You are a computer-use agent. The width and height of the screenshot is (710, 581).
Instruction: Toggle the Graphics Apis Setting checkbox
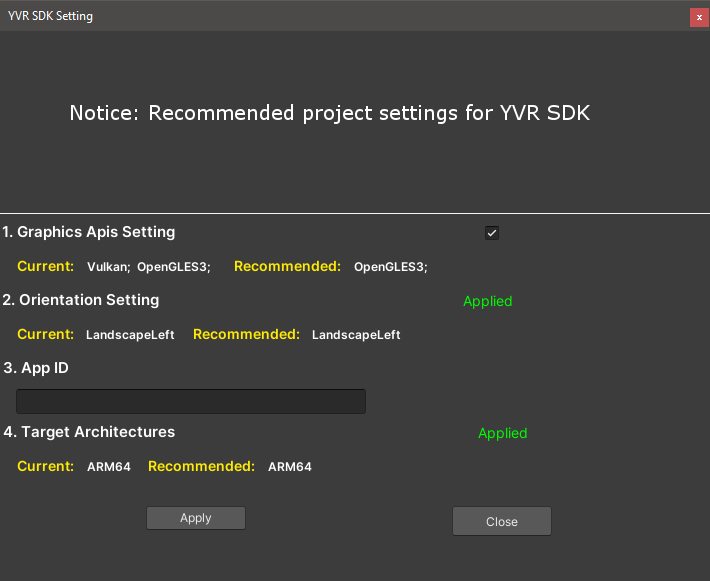(x=492, y=233)
